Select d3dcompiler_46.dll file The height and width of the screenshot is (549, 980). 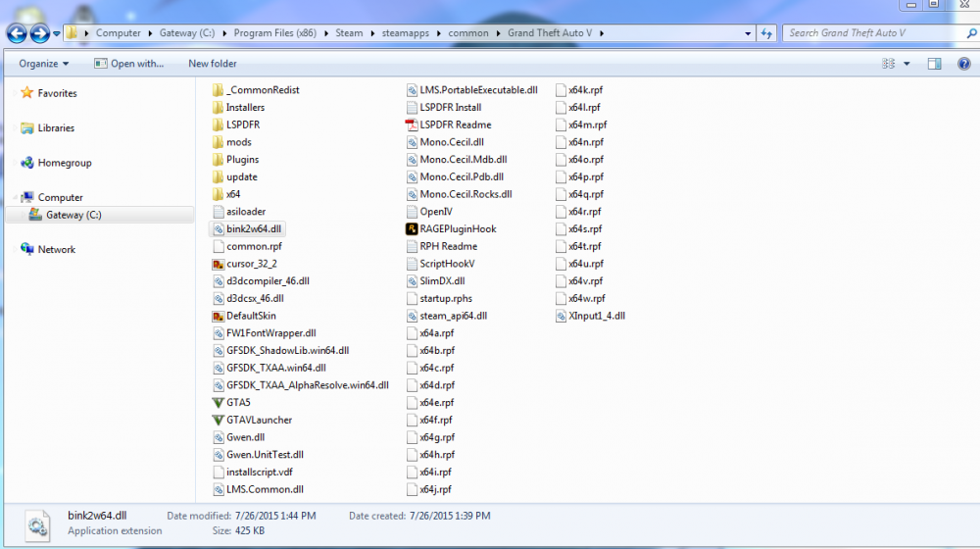(262, 281)
